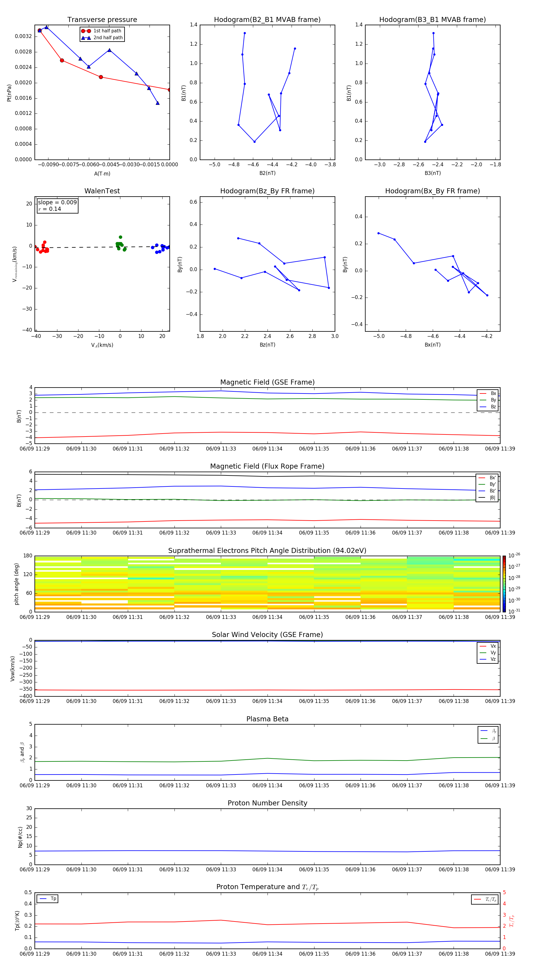Click the βp legend entry in Plasma Beta

pos(488,731)
